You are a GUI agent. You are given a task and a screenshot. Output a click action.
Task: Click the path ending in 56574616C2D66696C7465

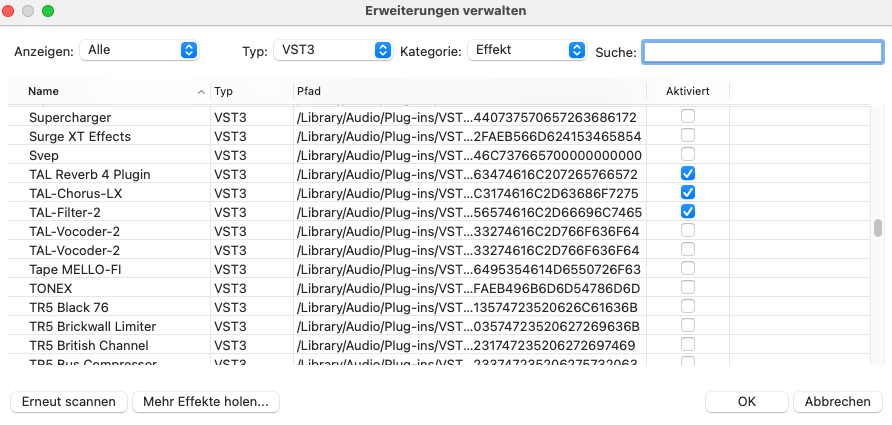coord(469,212)
